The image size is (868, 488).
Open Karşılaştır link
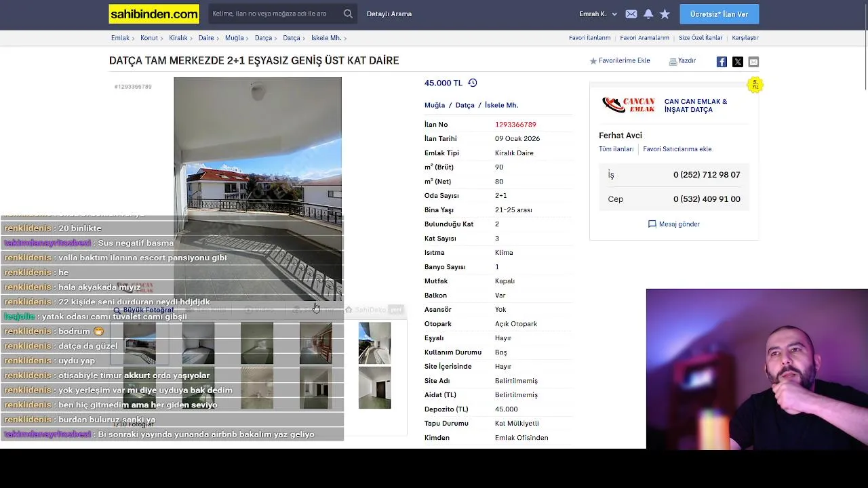point(745,38)
